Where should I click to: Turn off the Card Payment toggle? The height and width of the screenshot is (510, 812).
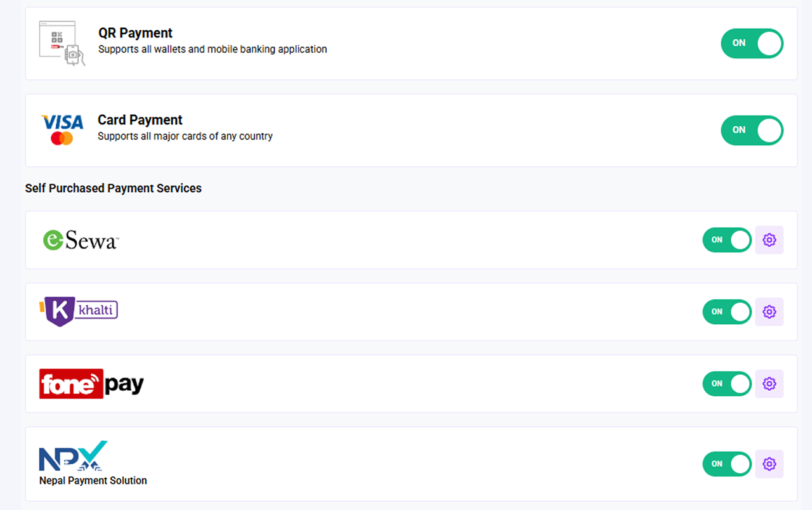tap(752, 130)
